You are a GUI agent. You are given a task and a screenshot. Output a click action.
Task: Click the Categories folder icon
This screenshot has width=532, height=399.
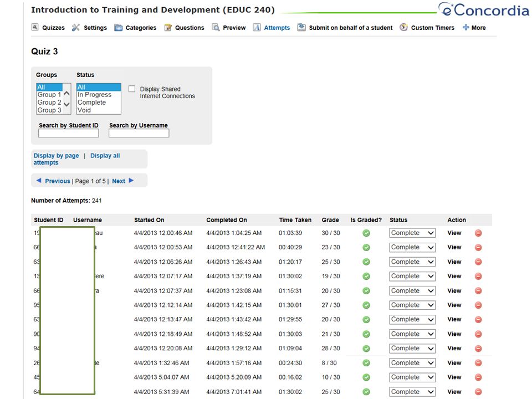(118, 28)
